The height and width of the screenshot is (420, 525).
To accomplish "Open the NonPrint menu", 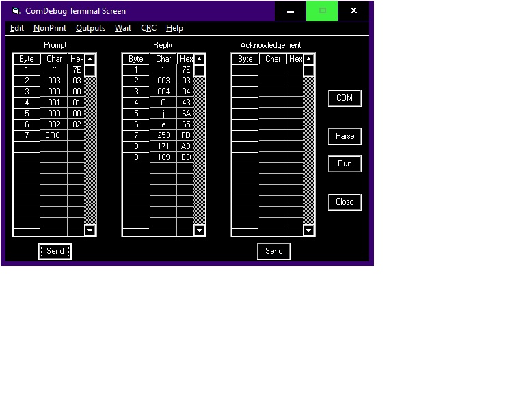I will click(50, 28).
